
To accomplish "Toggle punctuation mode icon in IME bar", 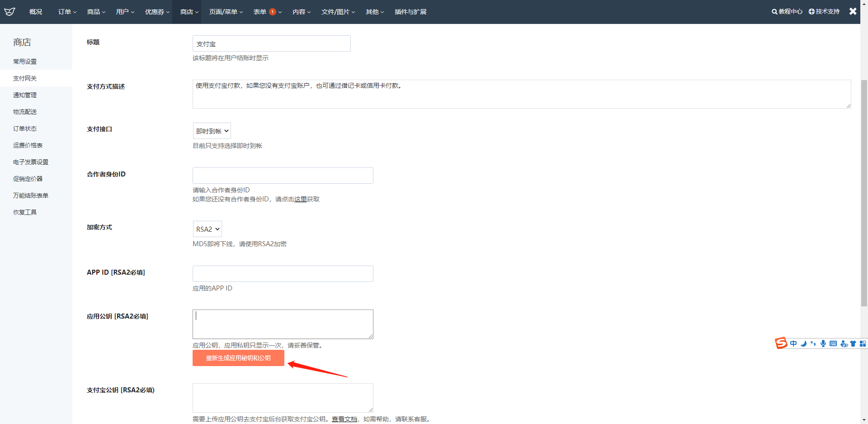I will click(813, 343).
